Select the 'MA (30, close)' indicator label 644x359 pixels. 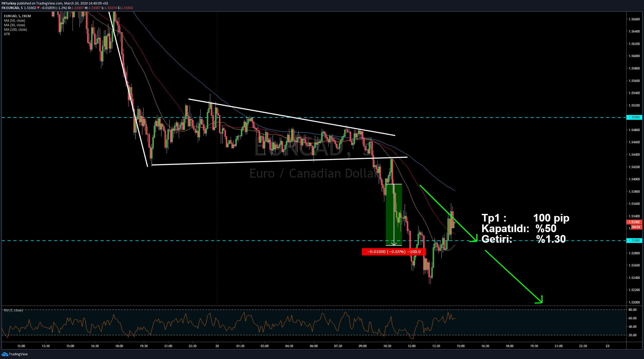coord(15,25)
